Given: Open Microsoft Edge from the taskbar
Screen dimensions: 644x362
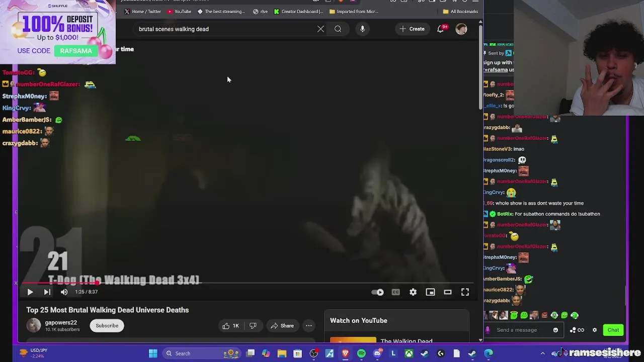Looking at the screenshot, I should point(488,353).
